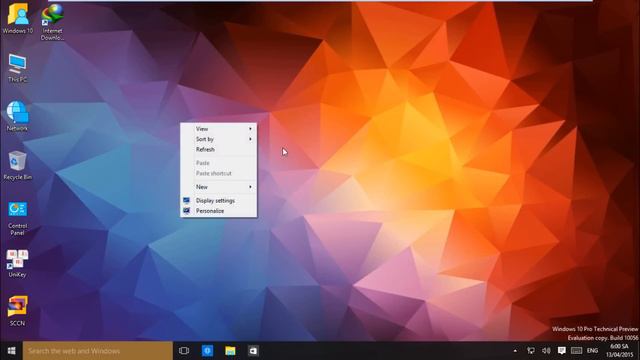Expand the arrow beside New

point(250,187)
